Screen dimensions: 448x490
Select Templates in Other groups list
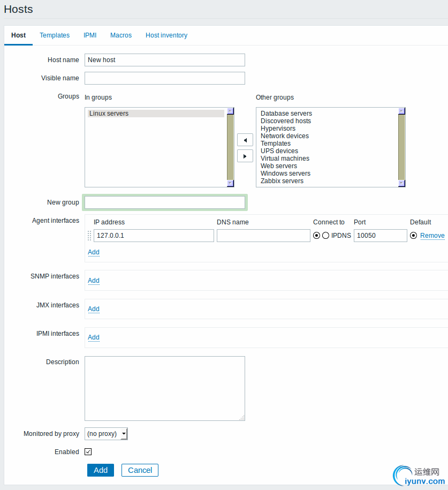pyautogui.click(x=276, y=144)
